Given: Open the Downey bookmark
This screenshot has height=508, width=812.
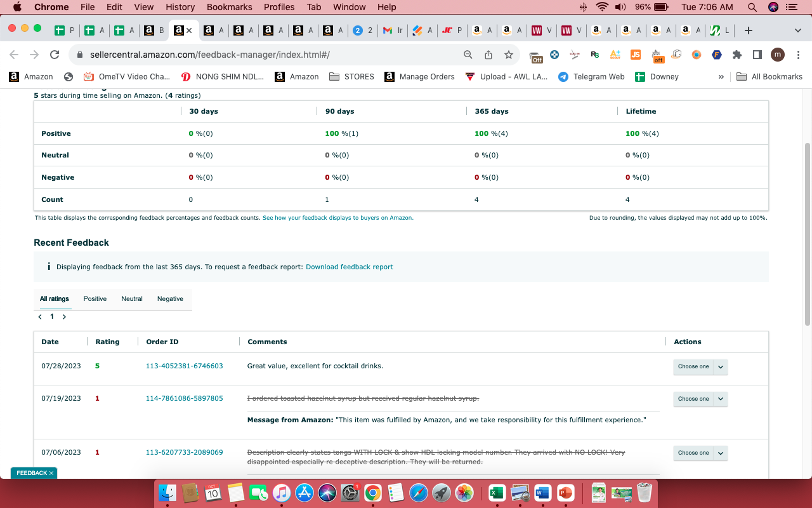Looking at the screenshot, I should coord(657,77).
